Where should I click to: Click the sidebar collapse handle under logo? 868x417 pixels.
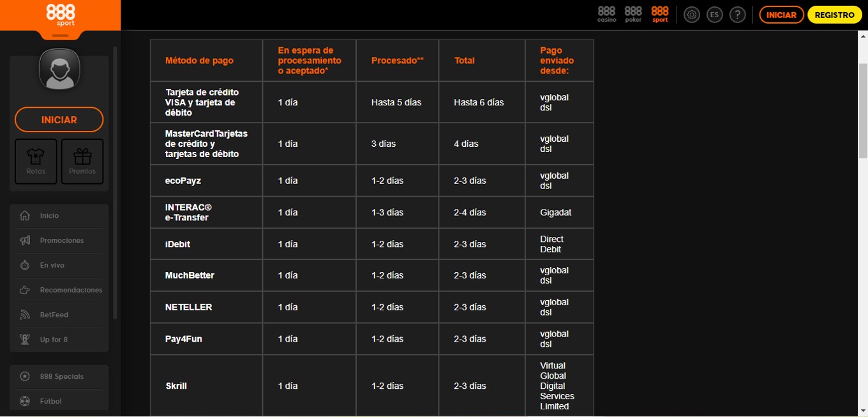coord(61,35)
